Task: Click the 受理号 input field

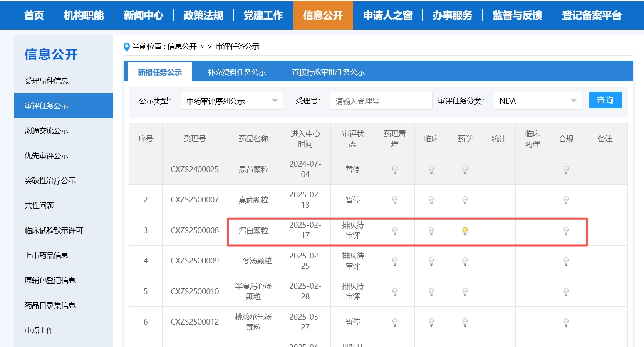Action: coord(381,101)
